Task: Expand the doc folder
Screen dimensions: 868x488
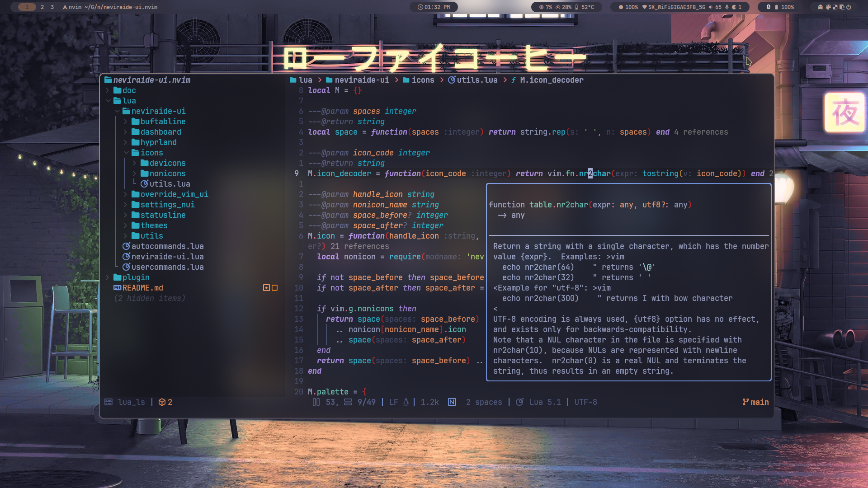Action: click(x=128, y=90)
